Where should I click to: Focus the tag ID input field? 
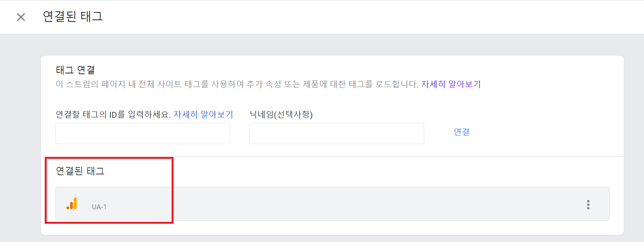coord(143,134)
